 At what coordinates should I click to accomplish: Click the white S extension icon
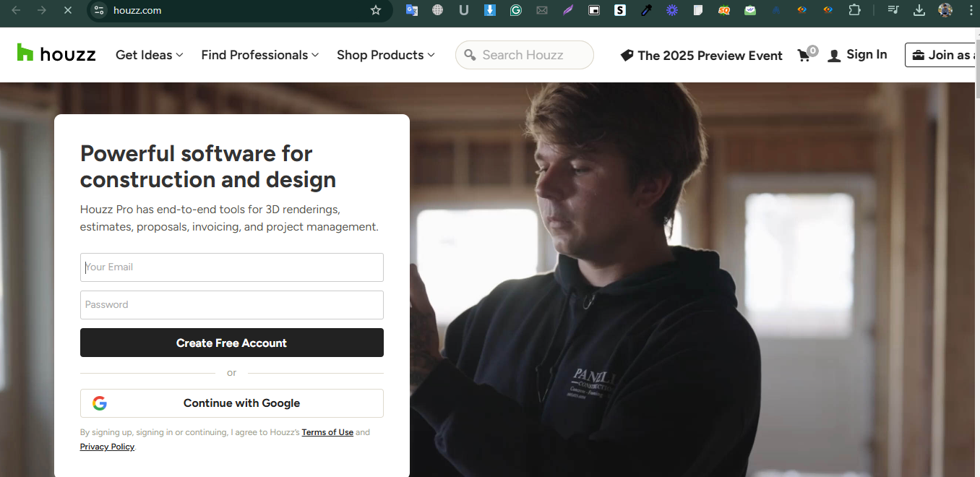tap(620, 10)
